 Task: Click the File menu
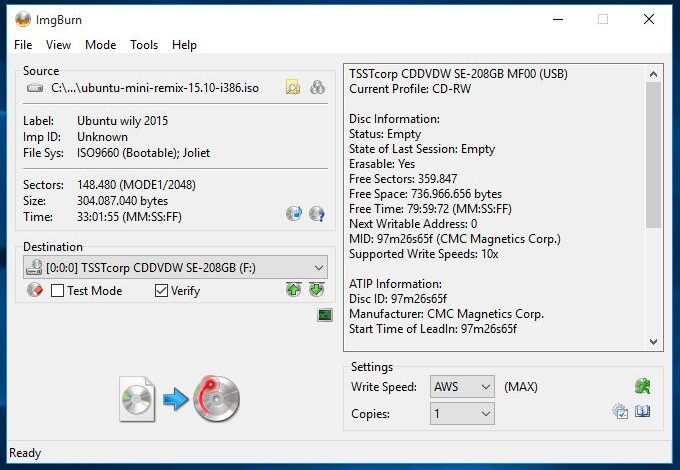tap(23, 45)
